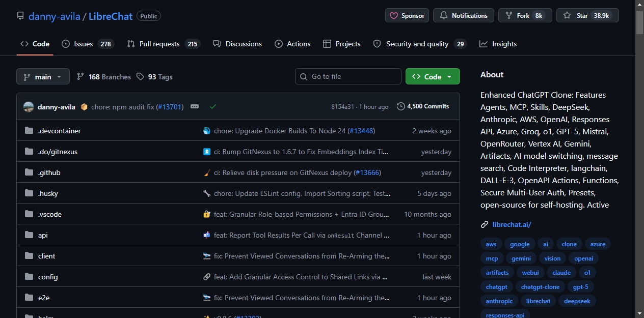
Task: Visit the librechat.ai website link
Action: 512,224
